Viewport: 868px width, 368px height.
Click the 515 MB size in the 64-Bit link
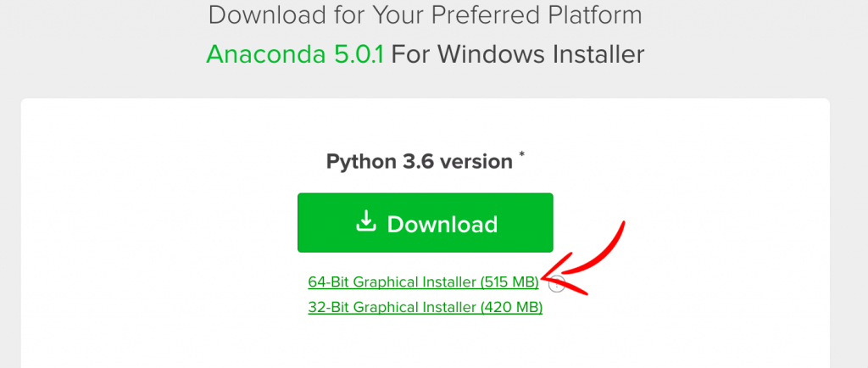click(509, 282)
